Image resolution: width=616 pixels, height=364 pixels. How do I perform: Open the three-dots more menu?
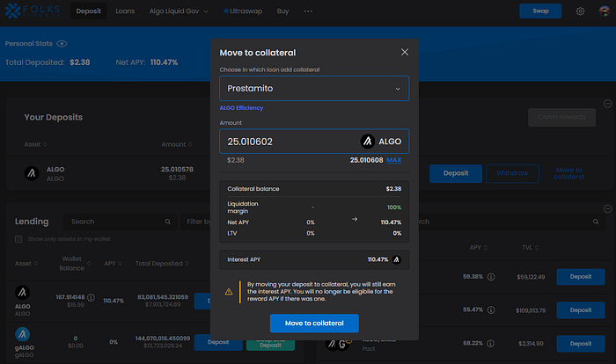(308, 11)
